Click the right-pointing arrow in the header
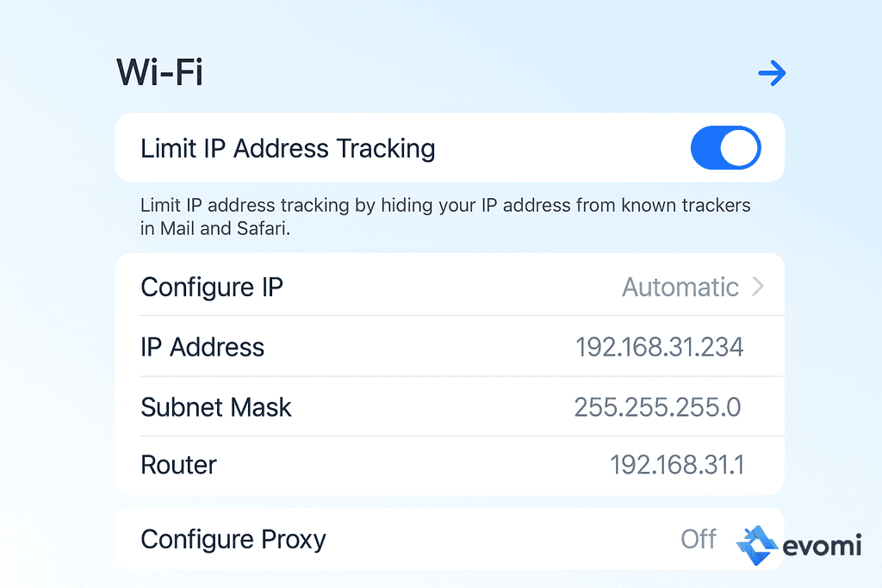Screen dimensions: 882x588 coord(773,72)
